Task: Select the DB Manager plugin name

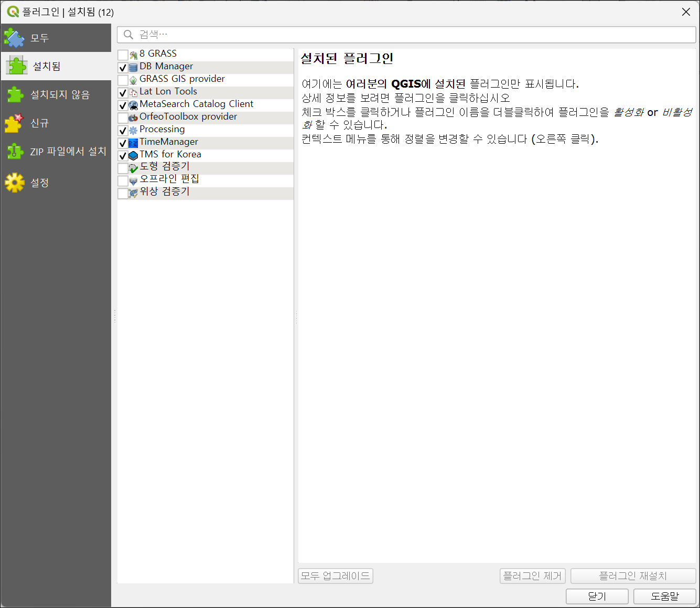Action: pyautogui.click(x=166, y=66)
